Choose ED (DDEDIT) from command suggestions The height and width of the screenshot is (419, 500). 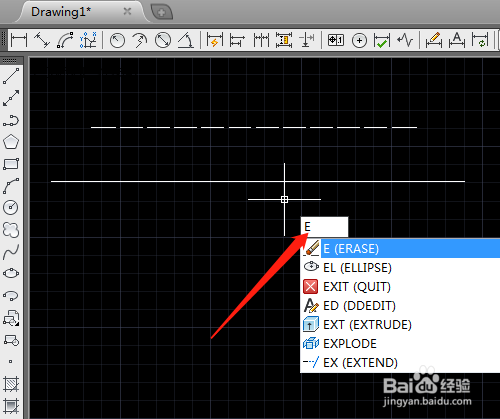[x=400, y=305]
